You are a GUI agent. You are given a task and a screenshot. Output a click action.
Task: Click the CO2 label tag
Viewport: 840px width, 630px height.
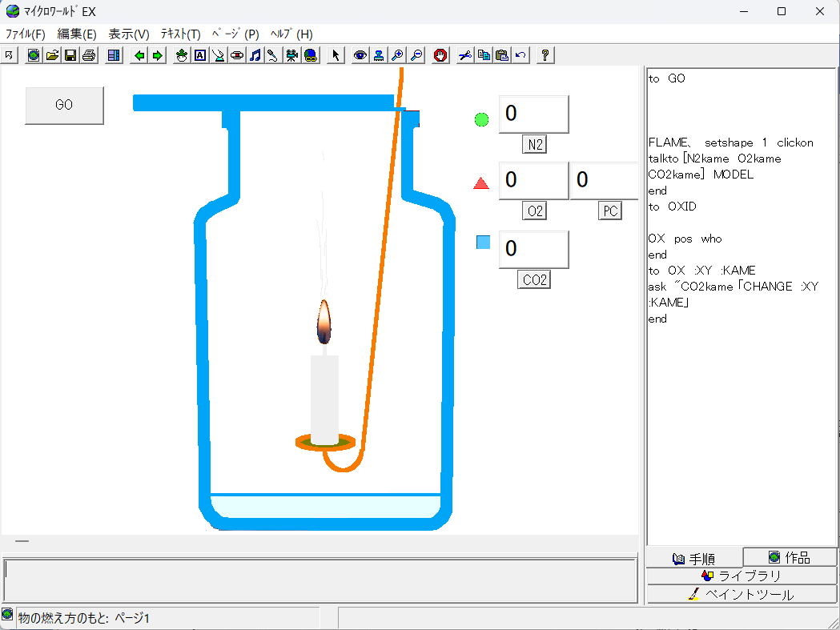pos(534,279)
